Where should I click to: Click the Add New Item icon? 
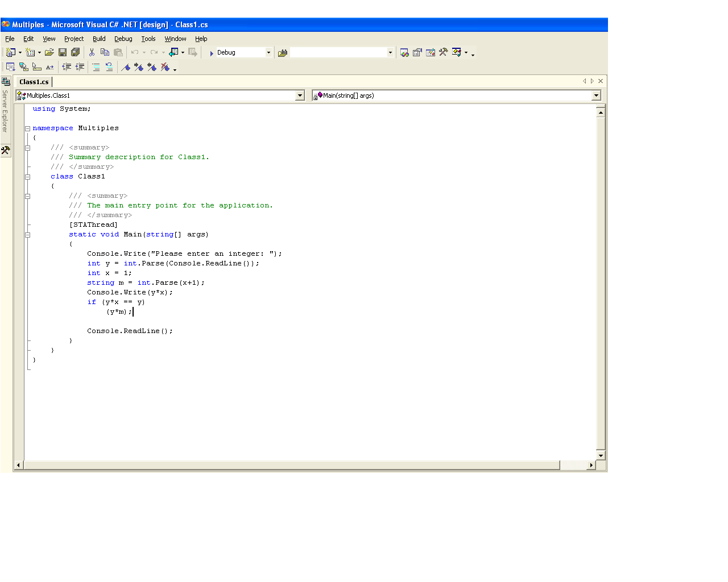point(30,52)
